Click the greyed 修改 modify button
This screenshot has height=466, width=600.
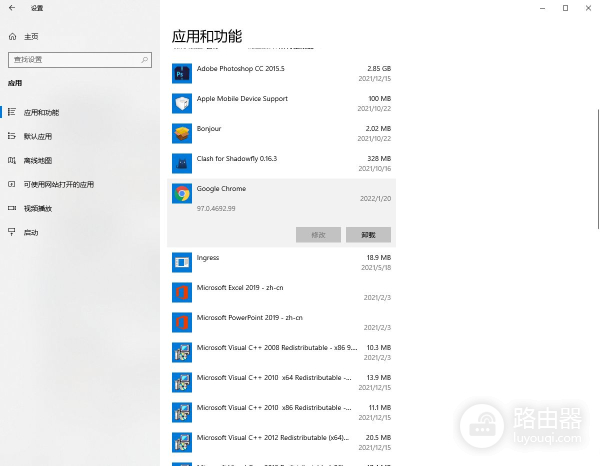(x=318, y=235)
